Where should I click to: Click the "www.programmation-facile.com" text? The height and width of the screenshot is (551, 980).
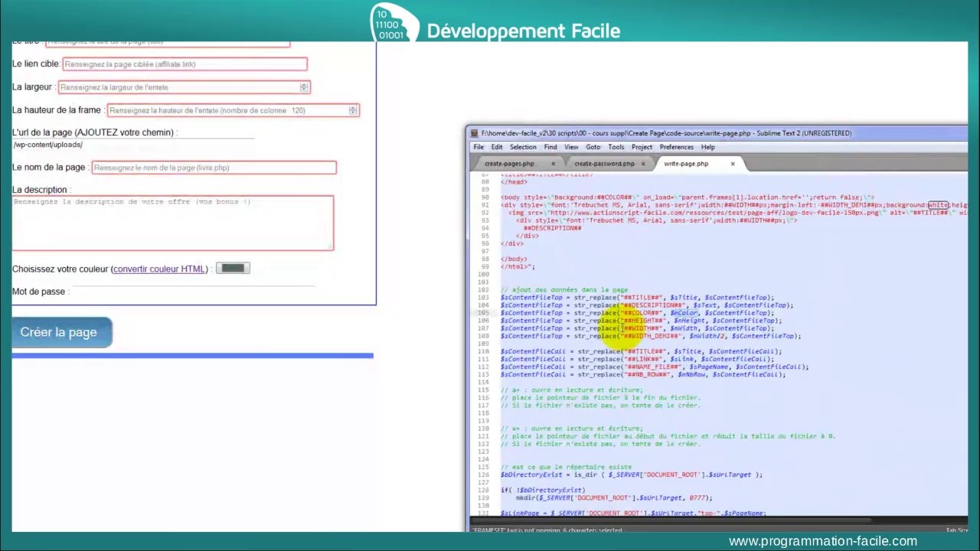tap(823, 541)
